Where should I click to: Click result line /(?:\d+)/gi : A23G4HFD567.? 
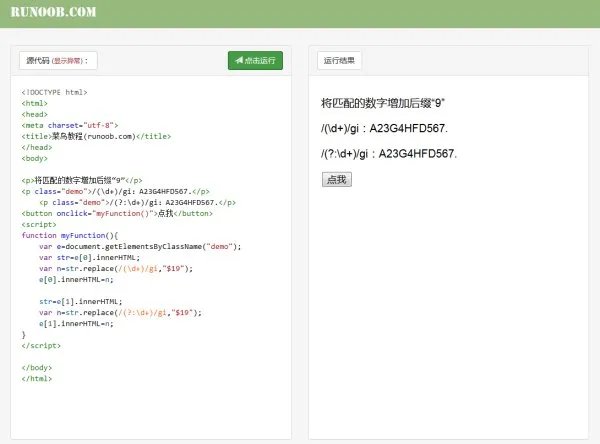tap(389, 154)
